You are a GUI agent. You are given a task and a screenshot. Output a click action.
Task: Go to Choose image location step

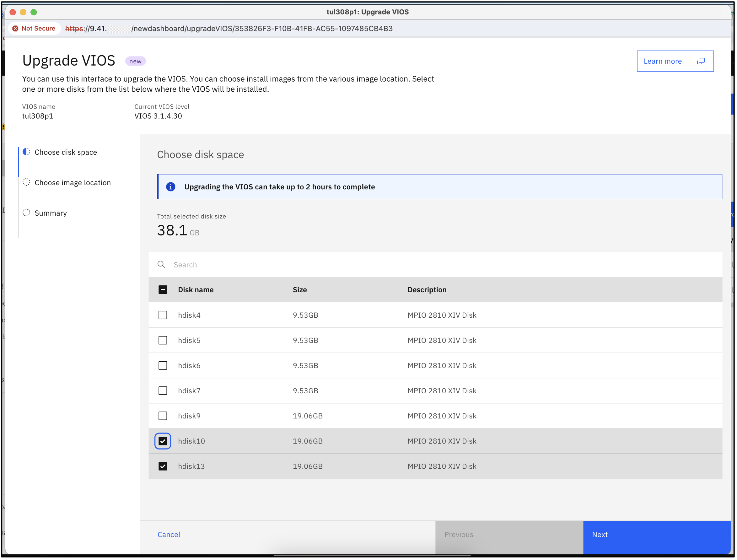[x=73, y=183]
